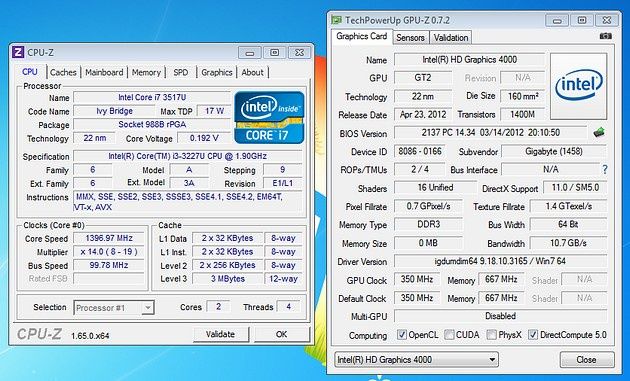
Task: Click the GPU-Z camera screenshot icon
Action: pyautogui.click(x=605, y=36)
